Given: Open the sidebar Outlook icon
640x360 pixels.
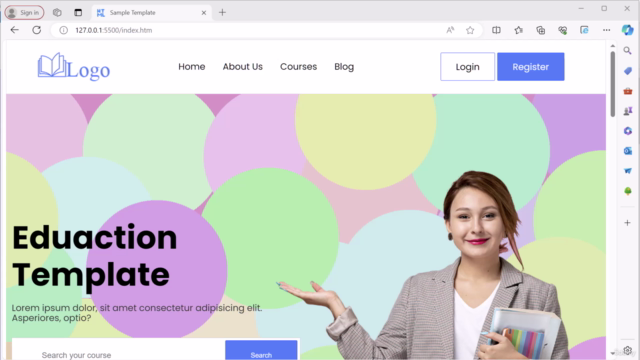Looking at the screenshot, I should pyautogui.click(x=628, y=151).
